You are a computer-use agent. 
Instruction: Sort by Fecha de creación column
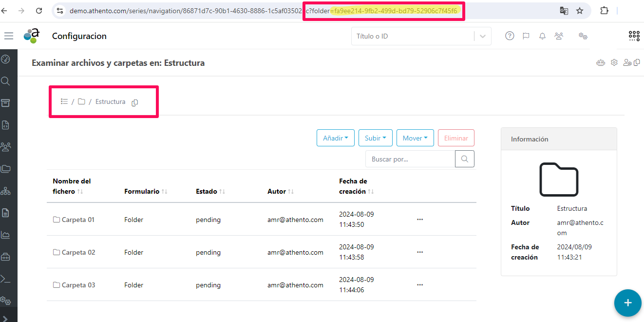coord(371,192)
